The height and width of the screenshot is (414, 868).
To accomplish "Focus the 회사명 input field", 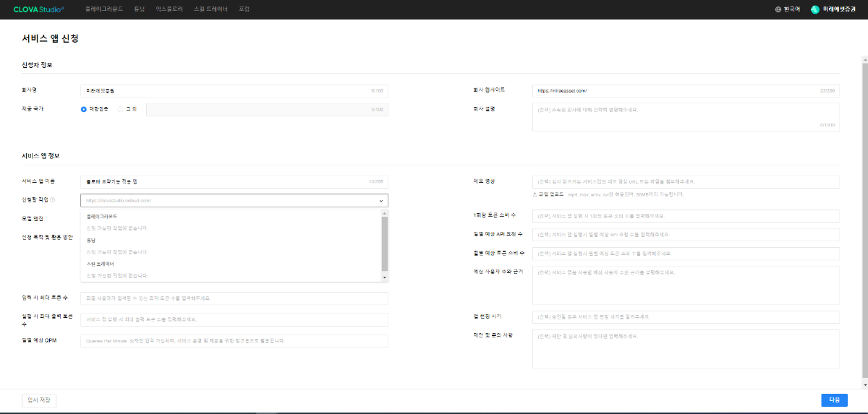I will point(234,90).
